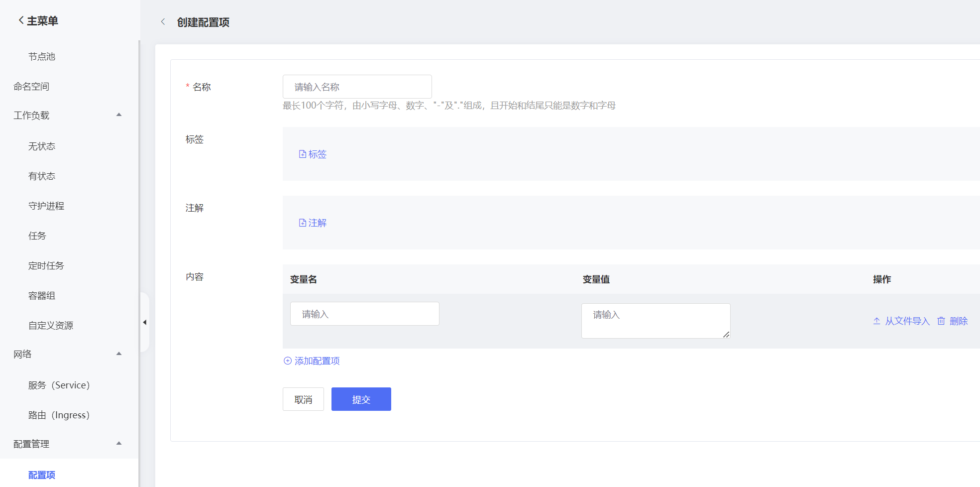980x487 pixels.
Task: Collapse the 网络 section
Action: [x=119, y=354]
